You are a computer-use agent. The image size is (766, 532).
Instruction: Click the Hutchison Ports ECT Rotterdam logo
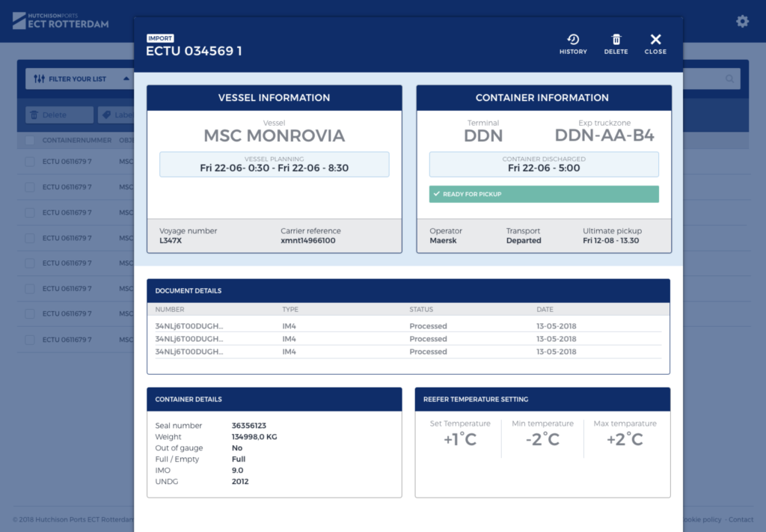(x=61, y=20)
